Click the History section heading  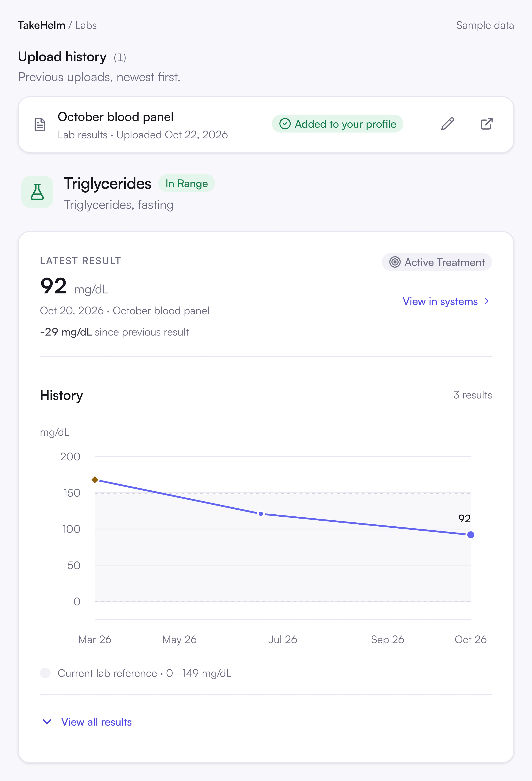(61, 395)
